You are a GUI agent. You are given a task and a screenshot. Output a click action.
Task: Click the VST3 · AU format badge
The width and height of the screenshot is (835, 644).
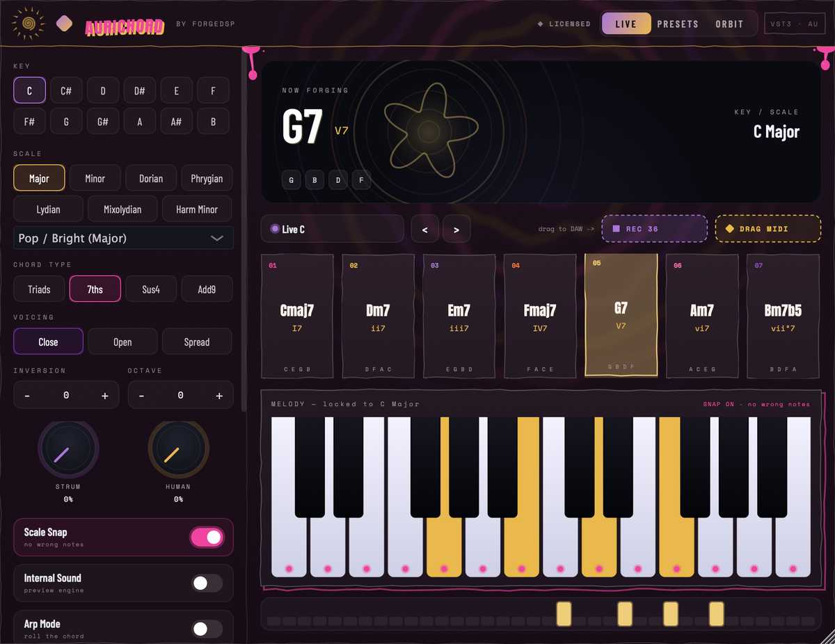(794, 24)
